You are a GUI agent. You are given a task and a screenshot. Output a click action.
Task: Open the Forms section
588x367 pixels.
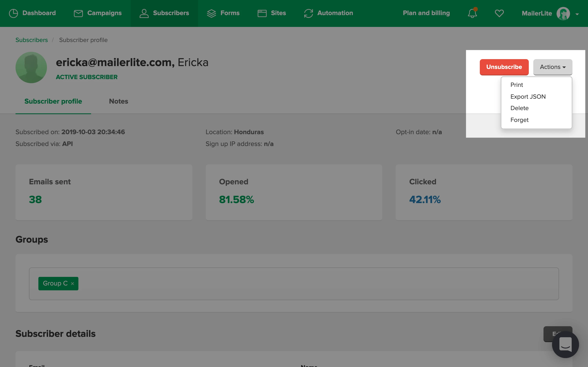(223, 13)
